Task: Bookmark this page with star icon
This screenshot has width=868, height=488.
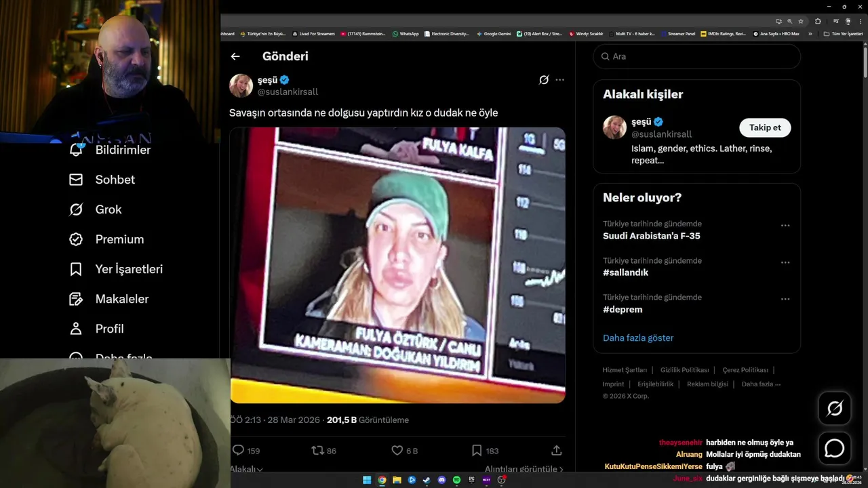Action: tap(801, 21)
